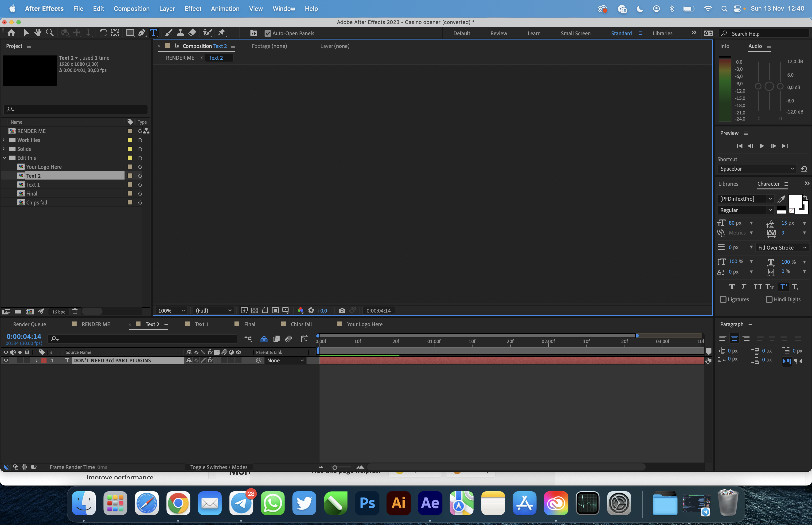Open Composition Mini-Flowchart in timeline
This screenshot has height=525, width=812.
pos(248,339)
